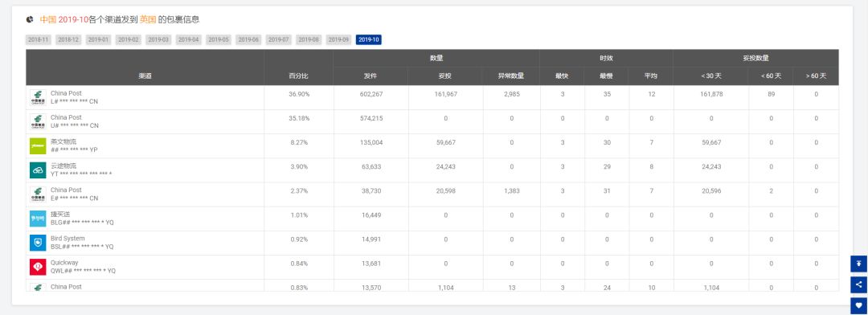The height and width of the screenshot is (315, 868).
Task: Click the 百分比 column header
Action: pos(299,76)
